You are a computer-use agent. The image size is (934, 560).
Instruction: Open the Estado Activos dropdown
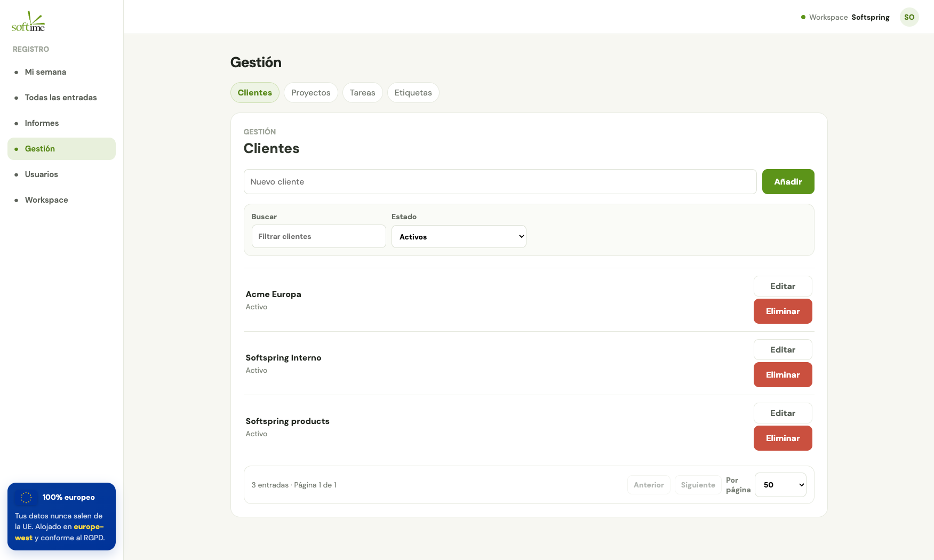pos(459,237)
